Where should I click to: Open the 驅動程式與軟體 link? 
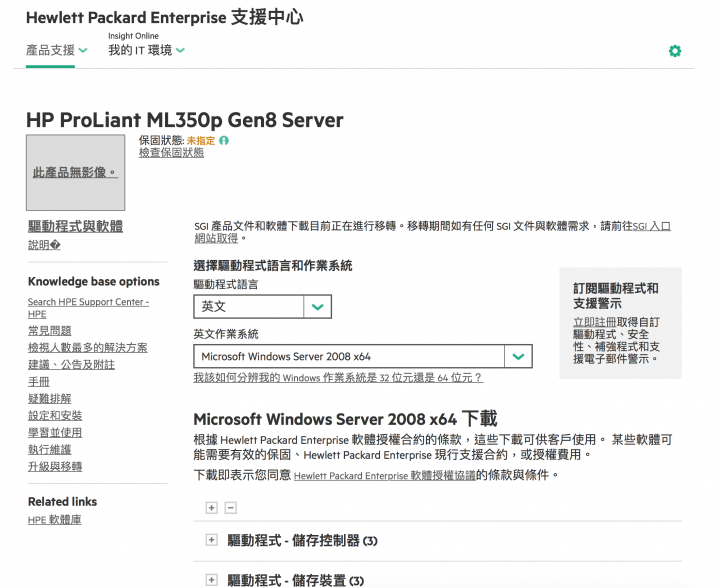click(75, 226)
